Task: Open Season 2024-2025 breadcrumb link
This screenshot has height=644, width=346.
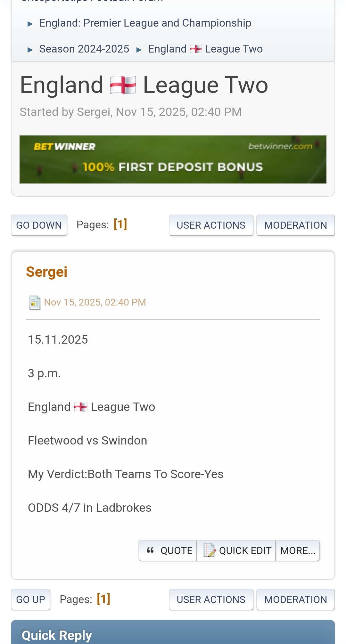Action: point(84,49)
